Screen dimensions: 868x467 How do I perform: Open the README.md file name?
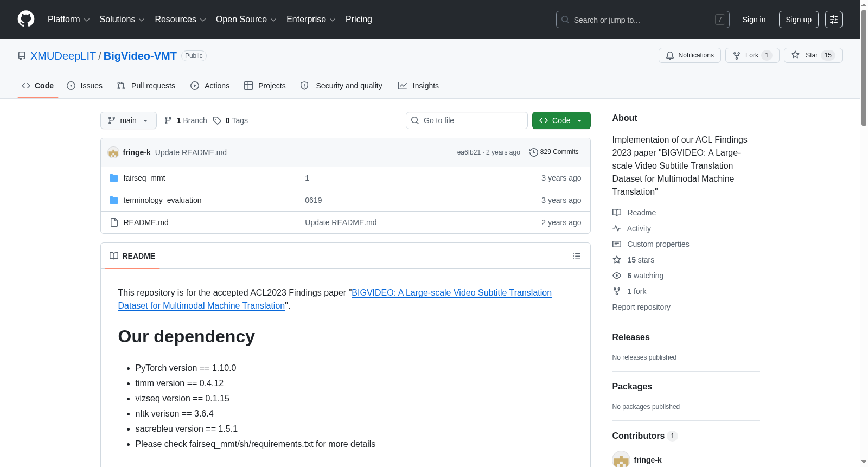click(146, 222)
